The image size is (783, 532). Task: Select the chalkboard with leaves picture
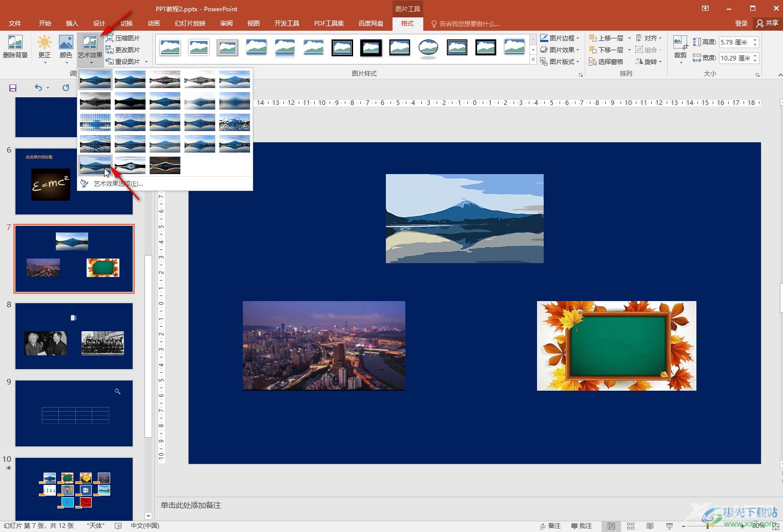pyautogui.click(x=616, y=346)
